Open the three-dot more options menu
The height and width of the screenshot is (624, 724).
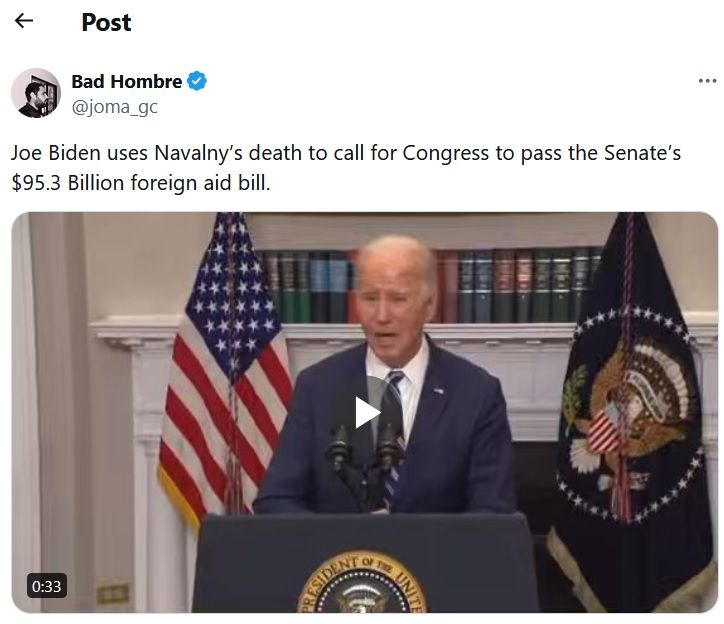coord(707,81)
